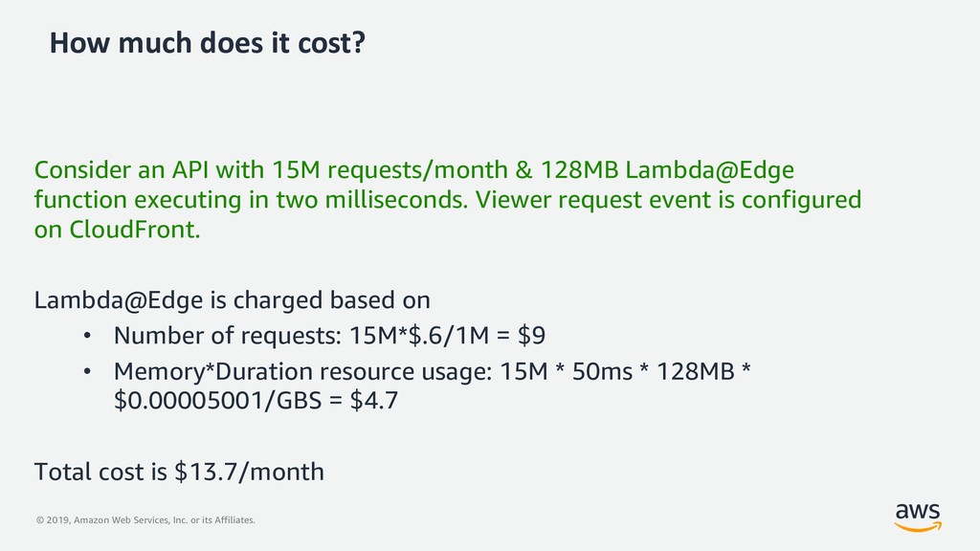Select the 'How much does it cost?' title
Image resolution: width=980 pixels, height=551 pixels.
207,43
